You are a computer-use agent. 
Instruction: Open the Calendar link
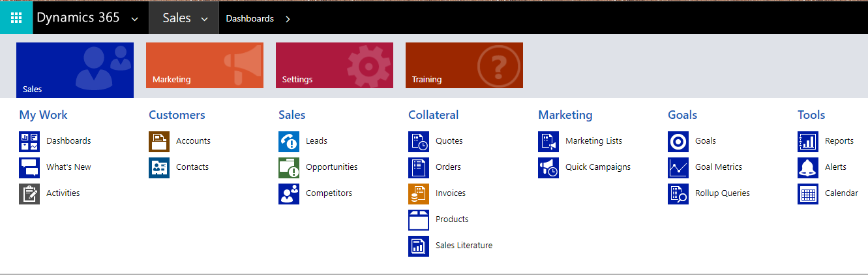(x=841, y=193)
